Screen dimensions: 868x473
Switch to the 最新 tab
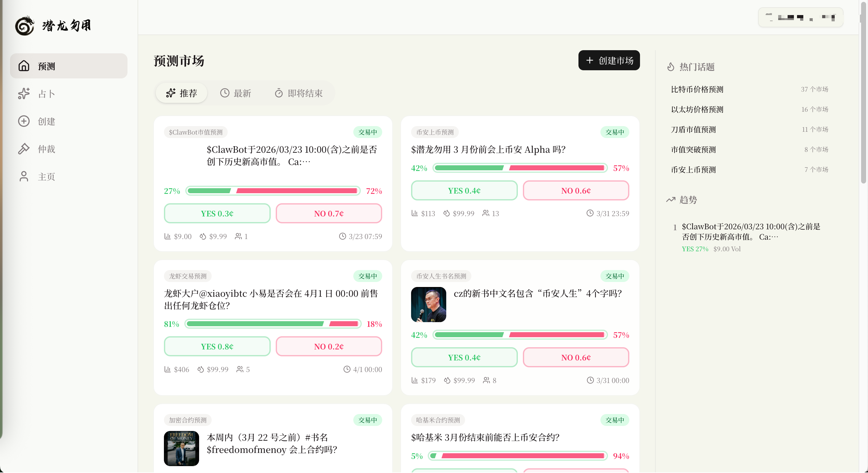[236, 93]
